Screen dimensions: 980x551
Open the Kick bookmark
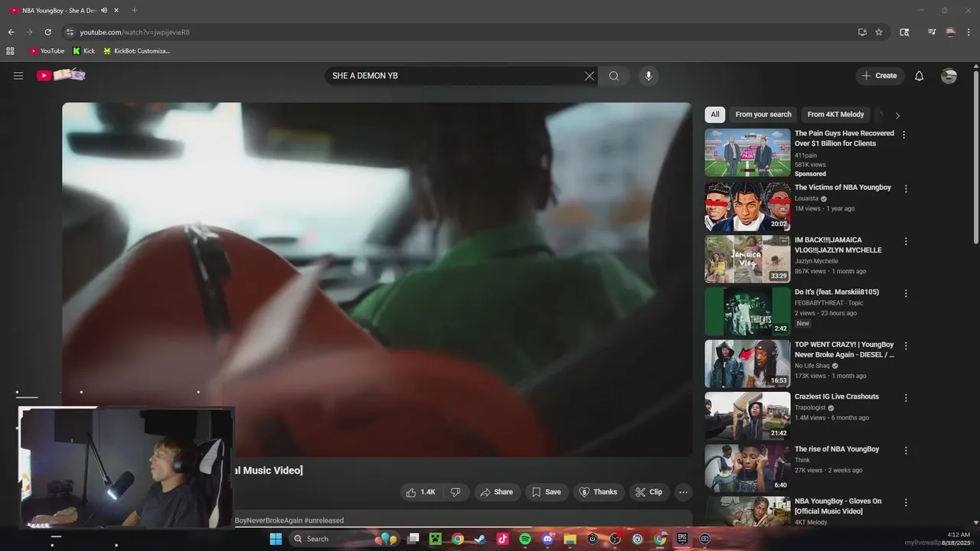coord(84,51)
